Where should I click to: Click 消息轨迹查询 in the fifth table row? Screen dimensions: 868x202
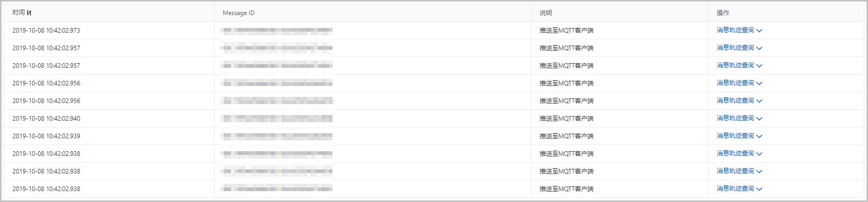(735, 100)
